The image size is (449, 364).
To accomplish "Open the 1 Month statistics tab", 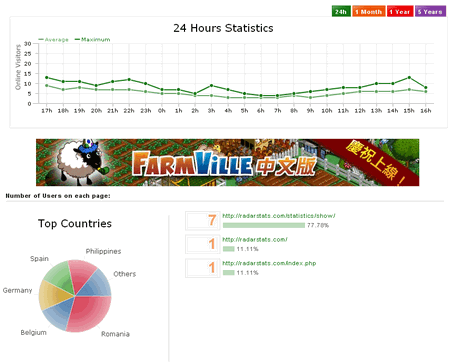I will (369, 11).
